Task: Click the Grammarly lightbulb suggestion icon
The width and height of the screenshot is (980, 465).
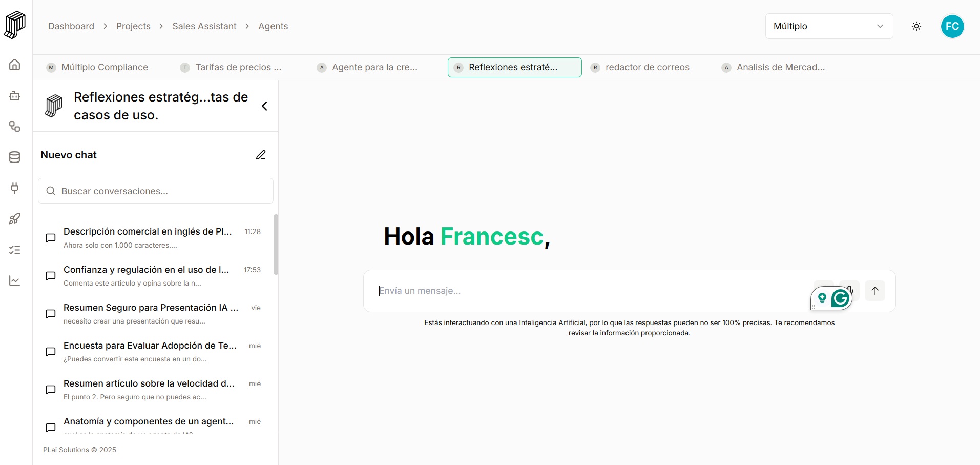Action: click(822, 298)
